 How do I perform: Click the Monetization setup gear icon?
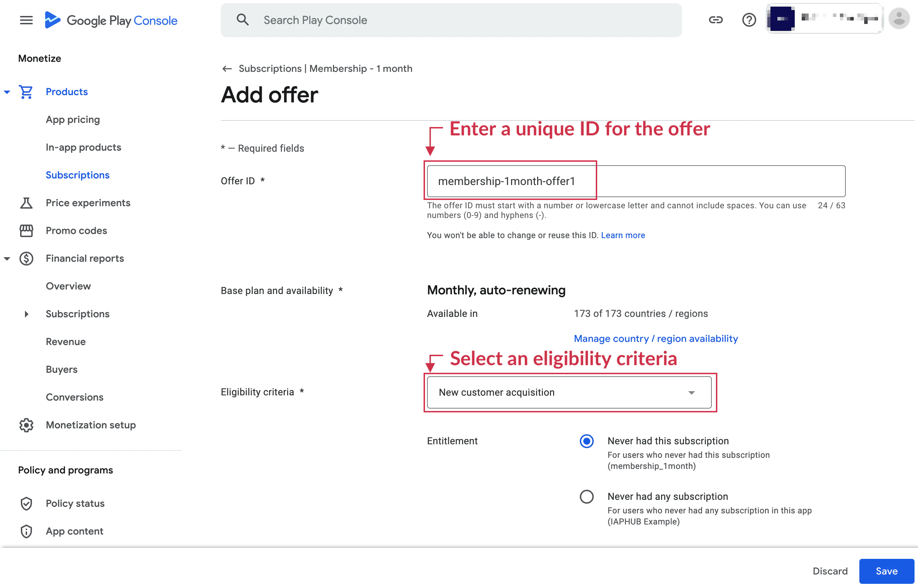(26, 425)
